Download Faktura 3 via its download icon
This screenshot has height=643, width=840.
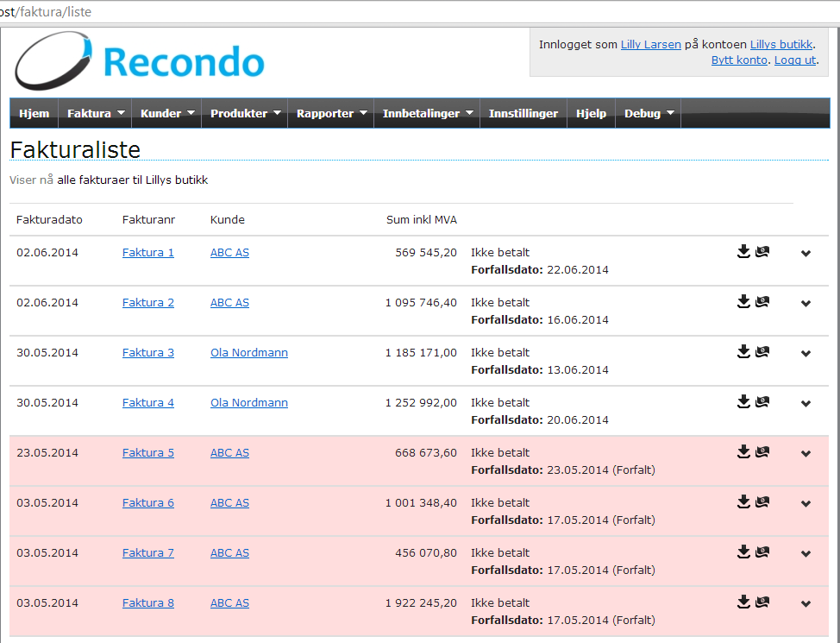743,352
